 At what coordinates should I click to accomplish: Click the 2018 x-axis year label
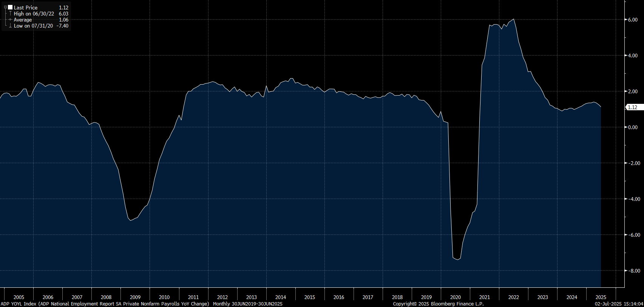point(397,297)
